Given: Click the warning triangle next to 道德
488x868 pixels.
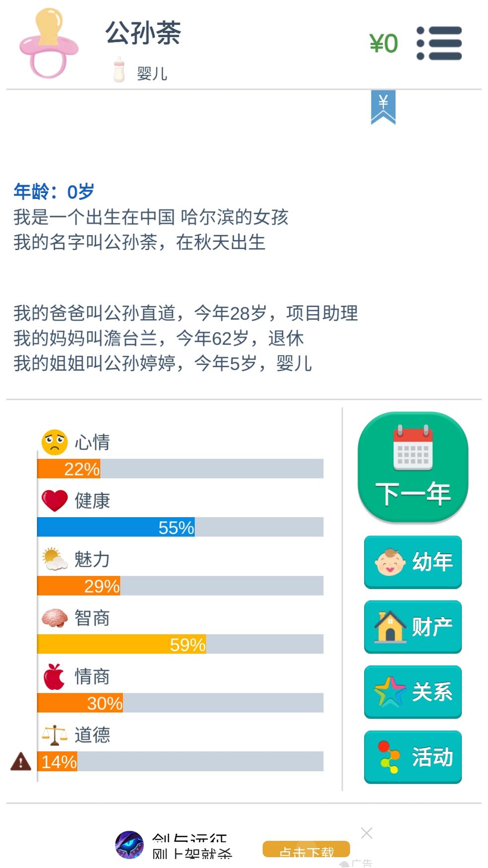Looking at the screenshot, I should point(21,761).
